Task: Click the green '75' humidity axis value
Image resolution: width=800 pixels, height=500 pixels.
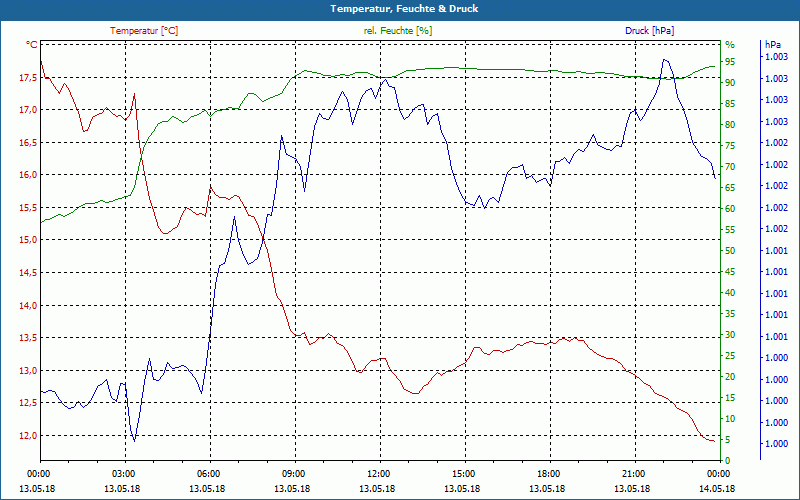Action: 730,145
